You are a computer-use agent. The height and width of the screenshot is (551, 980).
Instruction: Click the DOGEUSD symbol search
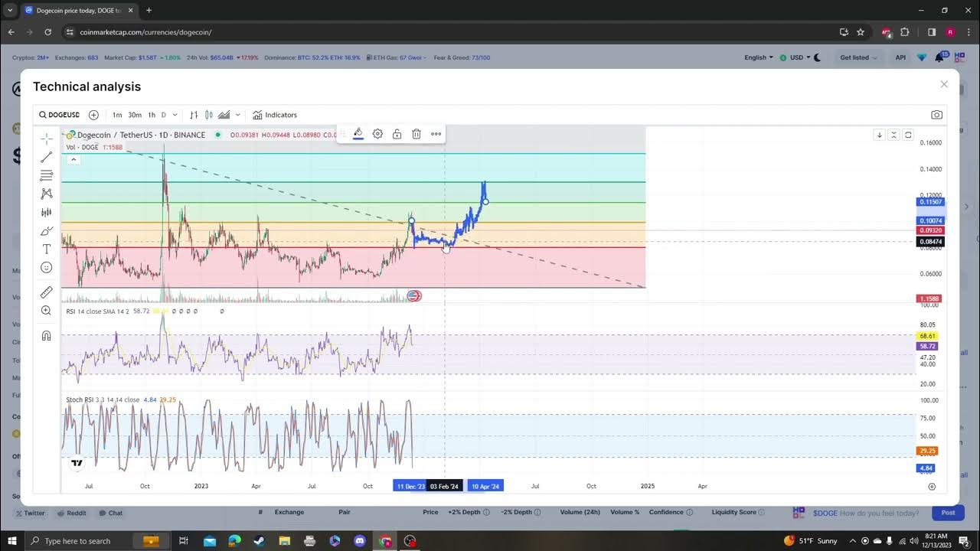(60, 115)
